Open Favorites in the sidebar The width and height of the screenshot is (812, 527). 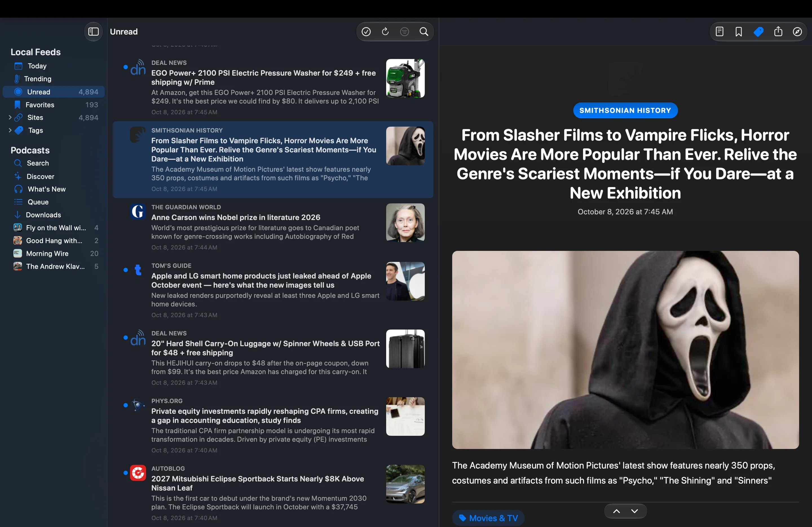point(54,105)
